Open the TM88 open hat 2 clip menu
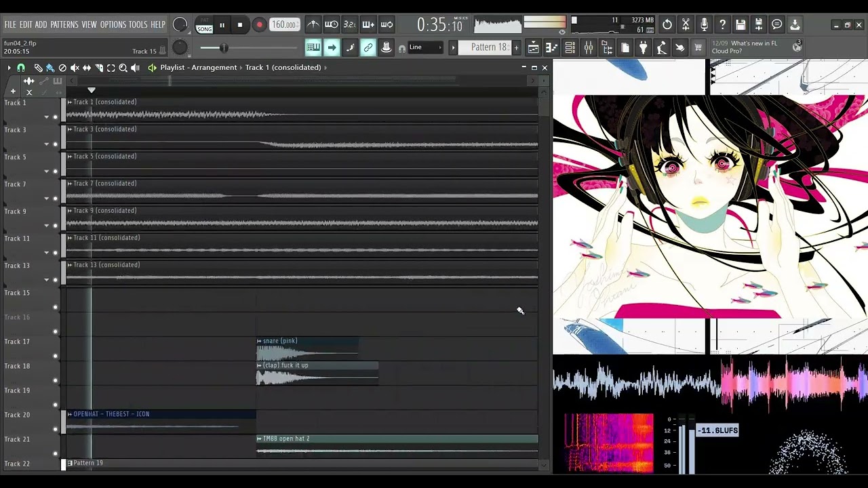 tap(259, 439)
